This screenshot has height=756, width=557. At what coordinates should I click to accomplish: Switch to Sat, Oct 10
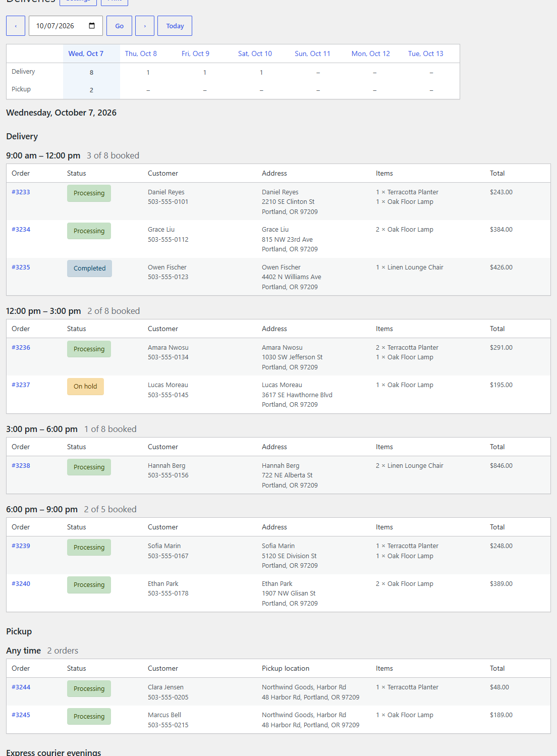click(x=255, y=53)
